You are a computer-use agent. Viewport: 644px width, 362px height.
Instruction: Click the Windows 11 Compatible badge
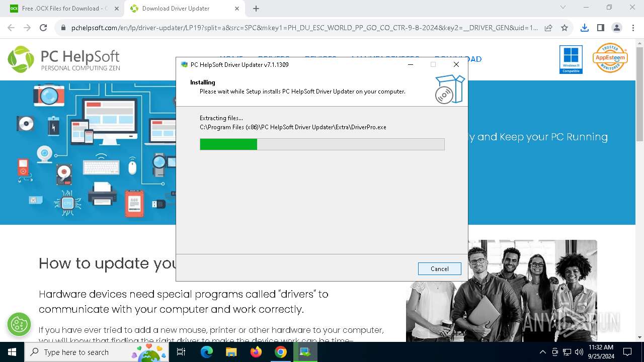point(571,59)
